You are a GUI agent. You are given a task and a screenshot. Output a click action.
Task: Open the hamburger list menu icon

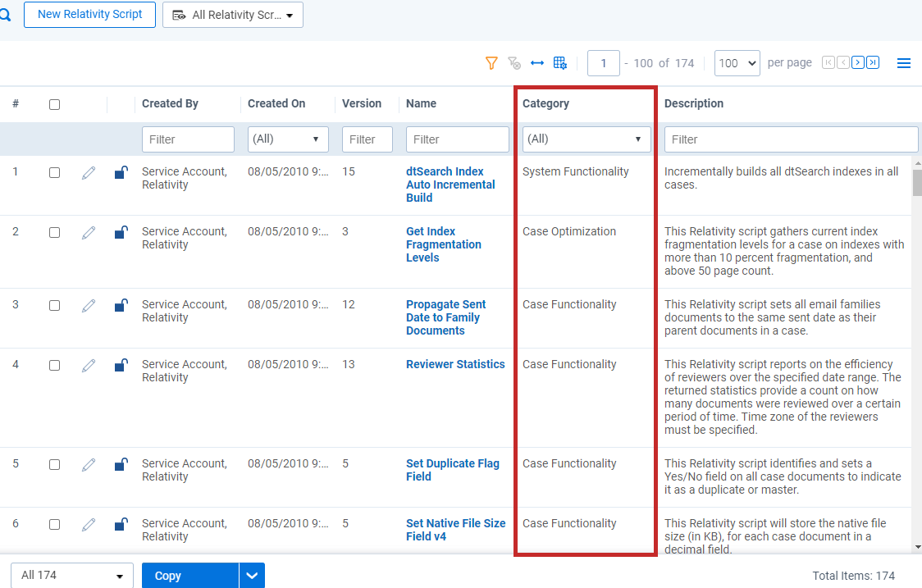click(904, 63)
